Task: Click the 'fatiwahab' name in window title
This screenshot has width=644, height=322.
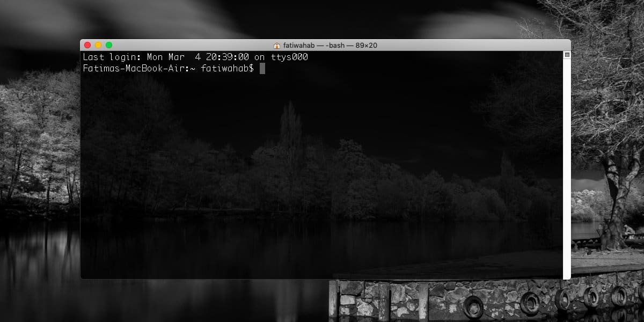Action: pyautogui.click(x=299, y=46)
